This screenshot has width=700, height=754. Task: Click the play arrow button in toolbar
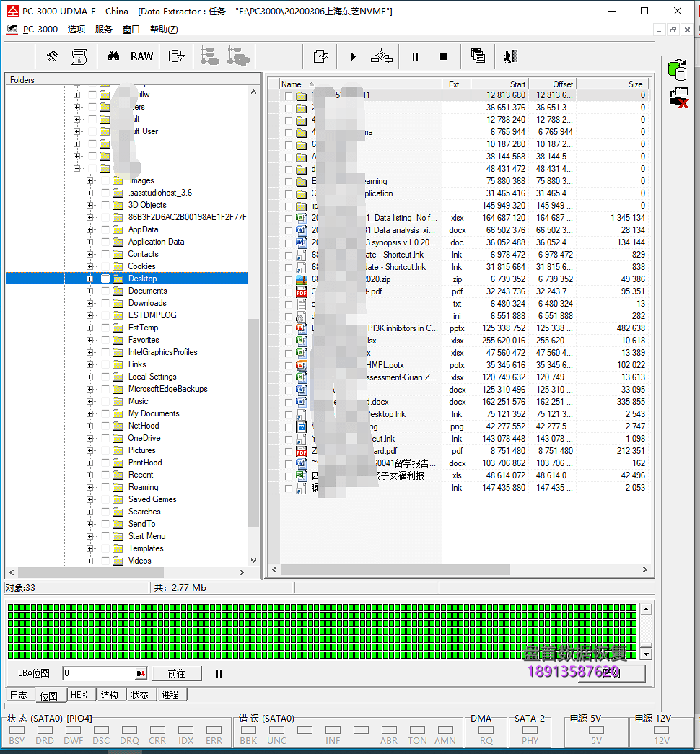point(354,57)
